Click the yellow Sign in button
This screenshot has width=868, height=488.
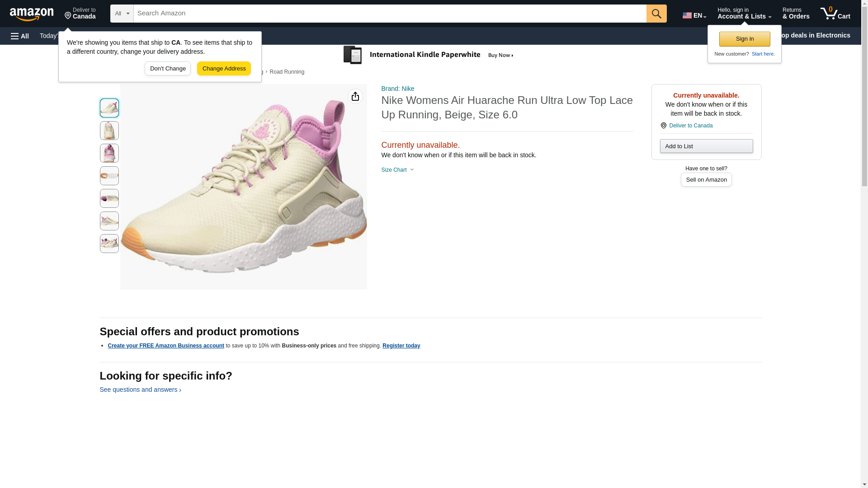[x=745, y=39]
